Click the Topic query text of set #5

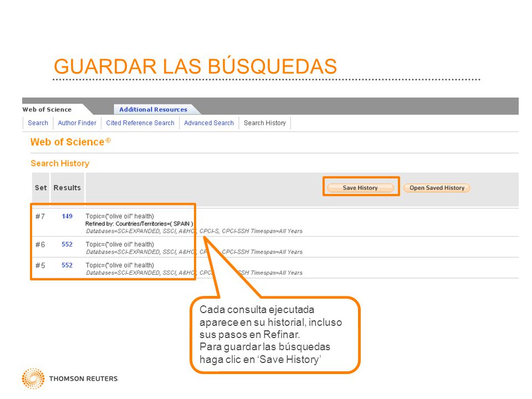[120, 265]
